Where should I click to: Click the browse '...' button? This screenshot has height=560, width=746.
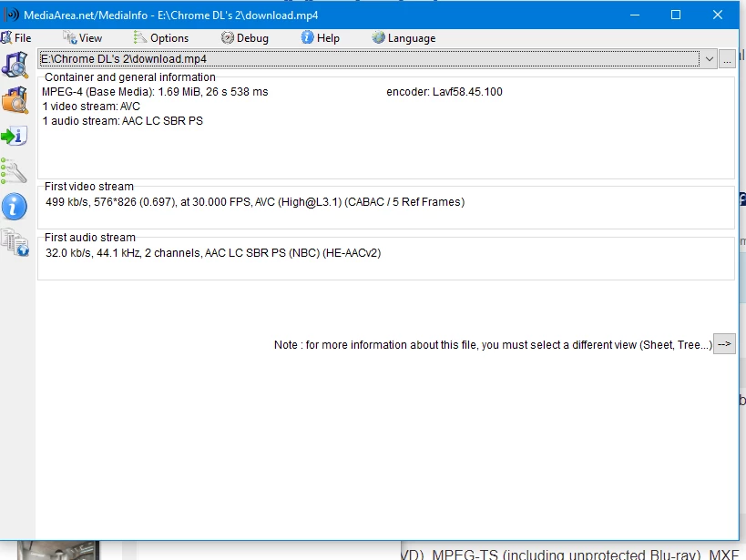click(727, 59)
